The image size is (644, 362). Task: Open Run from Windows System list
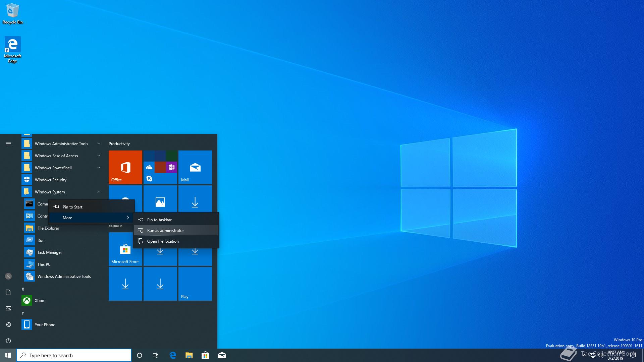pyautogui.click(x=62, y=240)
